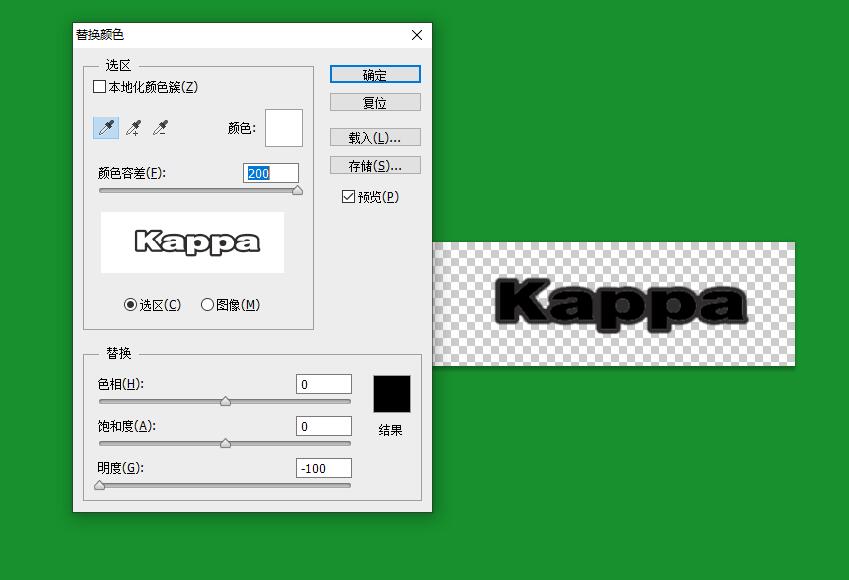This screenshot has width=849, height=580.
Task: Select the subtract-from-sample eyedropper
Action: coord(160,128)
